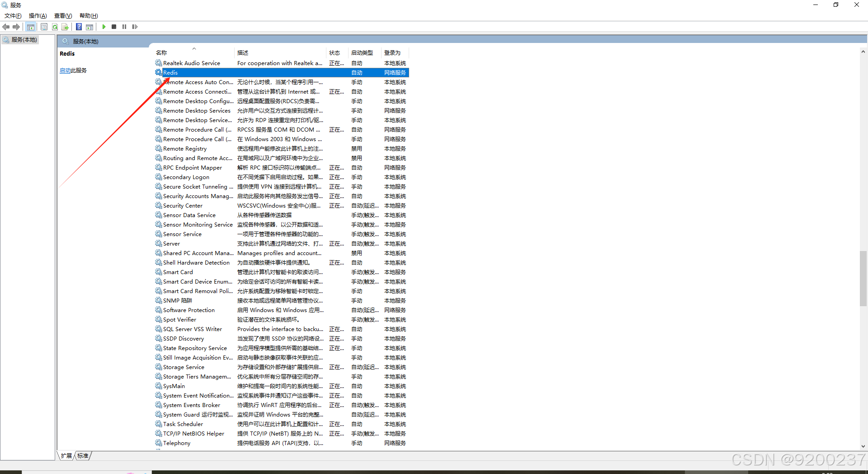
Task: Open the 帮助(H) menu
Action: click(x=89, y=16)
